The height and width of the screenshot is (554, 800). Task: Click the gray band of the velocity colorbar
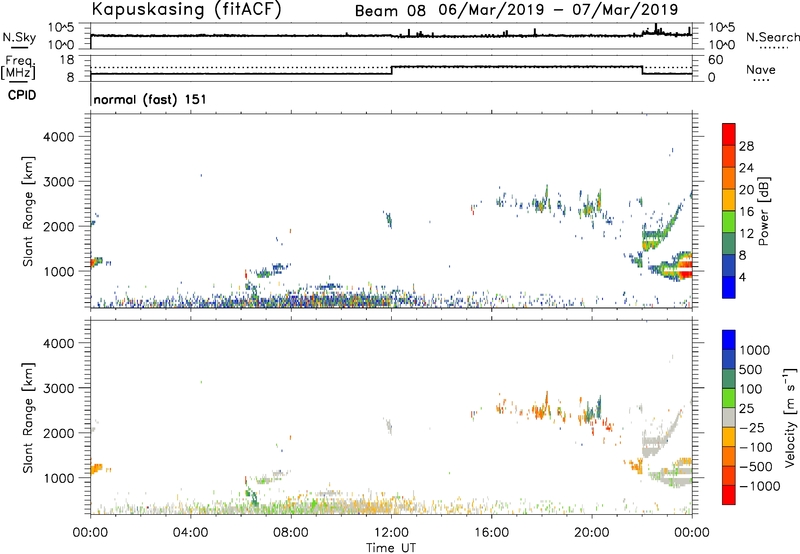tap(729, 417)
